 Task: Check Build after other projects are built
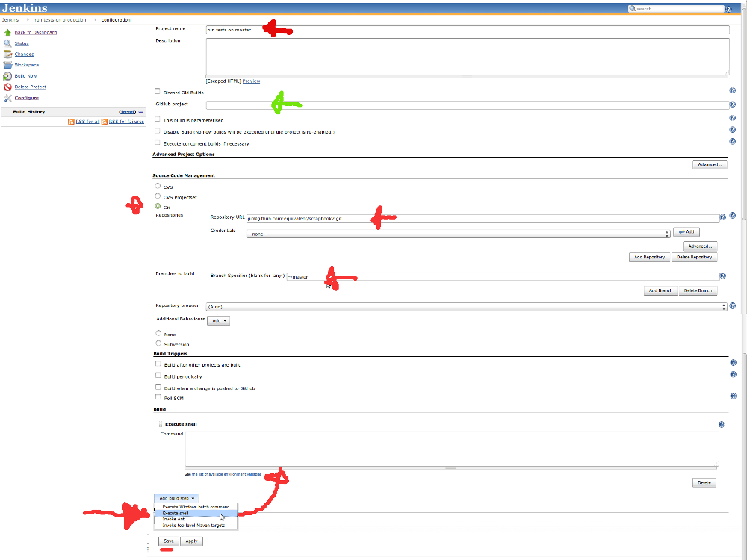point(158,364)
